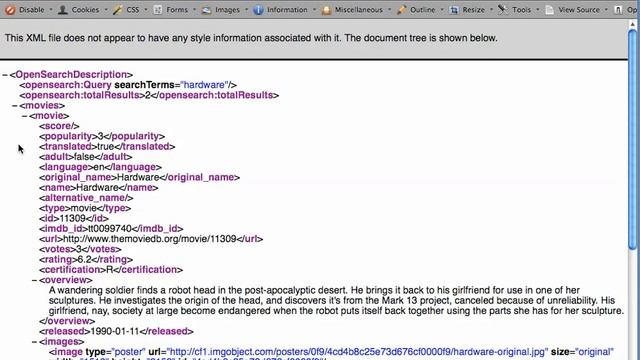640x360 pixels.
Task: Open the Tools dropdown arrow
Action: click(x=538, y=9)
